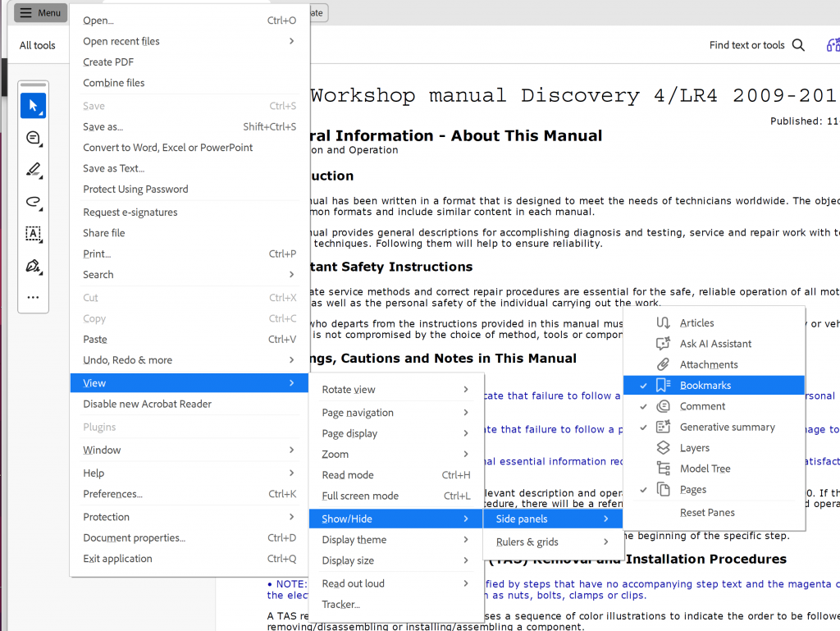Click the Ask AI Assistant icon
The width and height of the screenshot is (840, 631).
coord(663,343)
